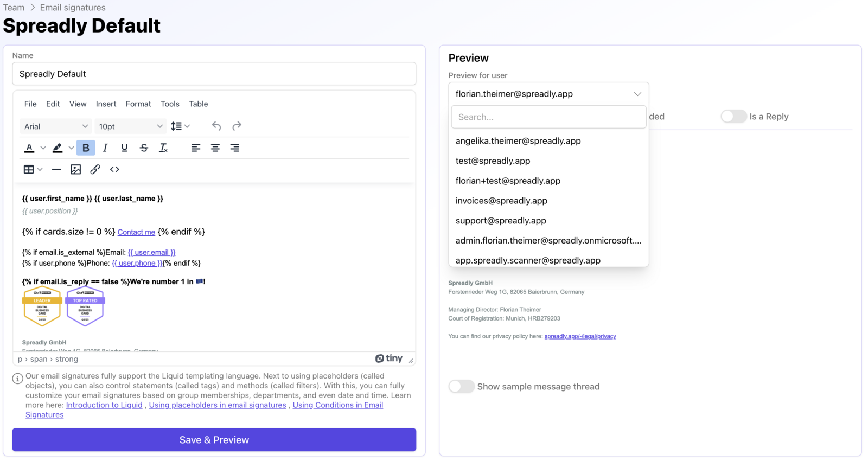This screenshot has height=461, width=868.
Task: Open the source code view
Action: (114, 170)
